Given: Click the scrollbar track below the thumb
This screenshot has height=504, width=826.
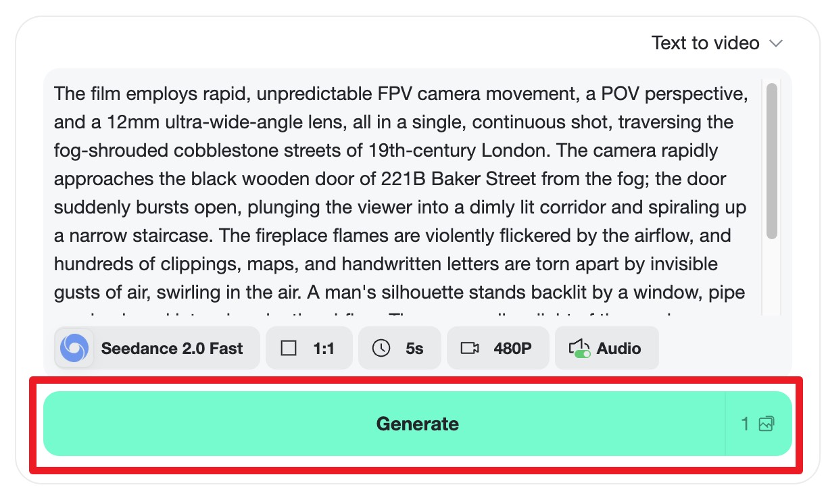Looking at the screenshot, I should tap(771, 277).
